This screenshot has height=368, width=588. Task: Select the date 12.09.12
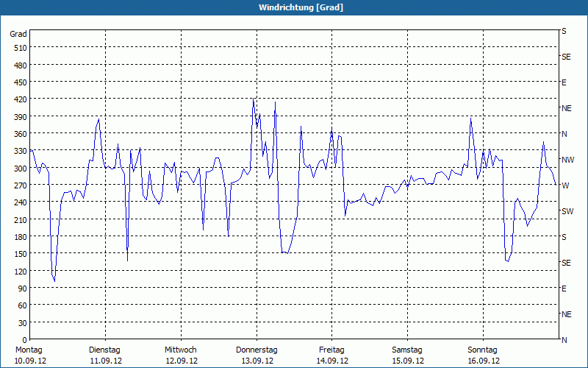coord(182,361)
